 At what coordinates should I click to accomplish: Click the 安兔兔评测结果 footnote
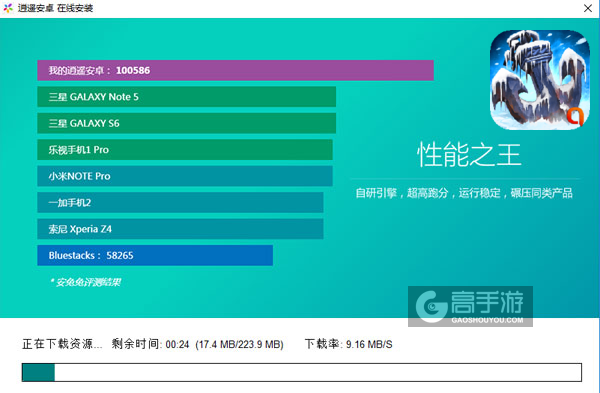85,282
